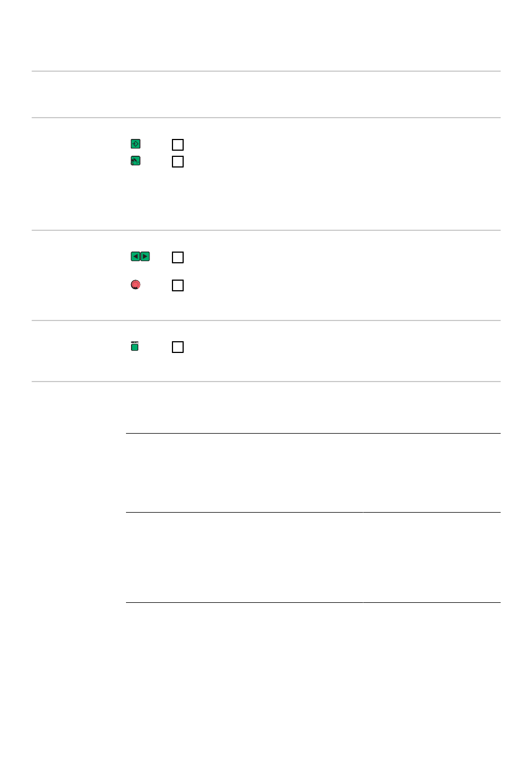Image resolution: width=532 pixels, height=767 pixels.
Task: Tap the first green icon in the second section
Action: tap(136, 144)
